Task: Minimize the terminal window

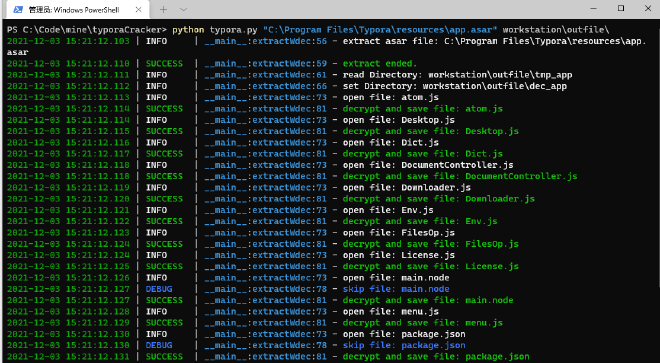Action: click(x=593, y=8)
